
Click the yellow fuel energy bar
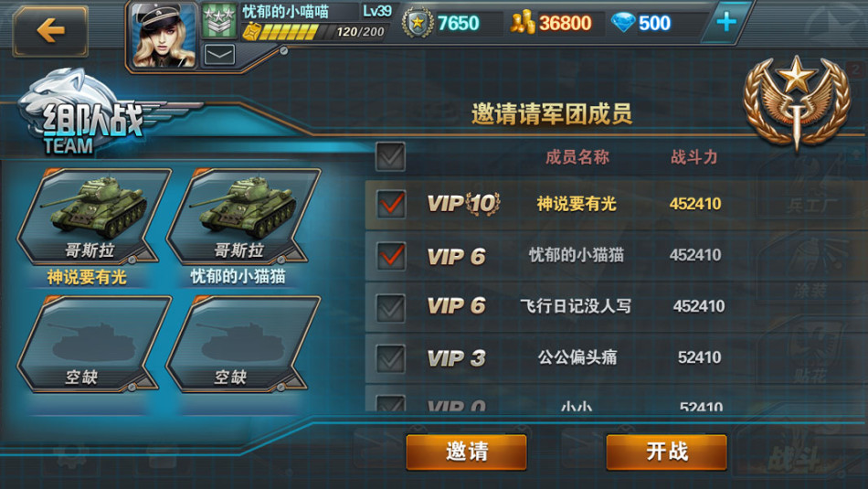tap(288, 32)
